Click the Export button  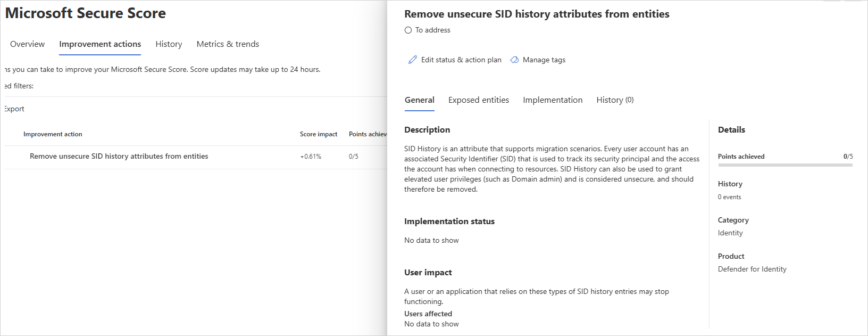pyautogui.click(x=14, y=109)
